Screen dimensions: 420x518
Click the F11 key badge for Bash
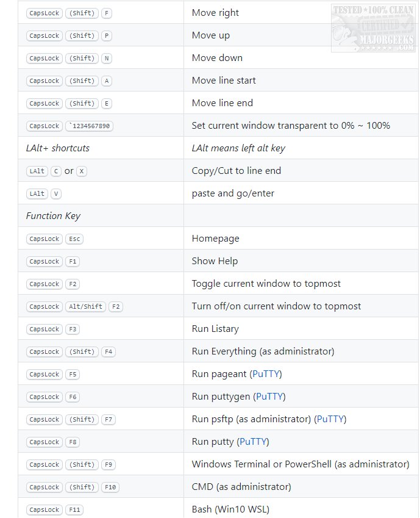pos(75,509)
